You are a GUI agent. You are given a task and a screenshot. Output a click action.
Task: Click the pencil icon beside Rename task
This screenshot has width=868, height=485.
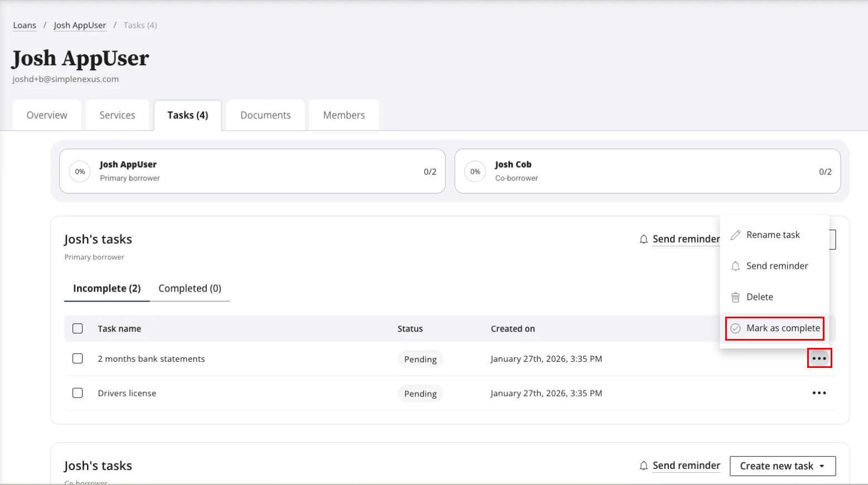[x=735, y=235]
